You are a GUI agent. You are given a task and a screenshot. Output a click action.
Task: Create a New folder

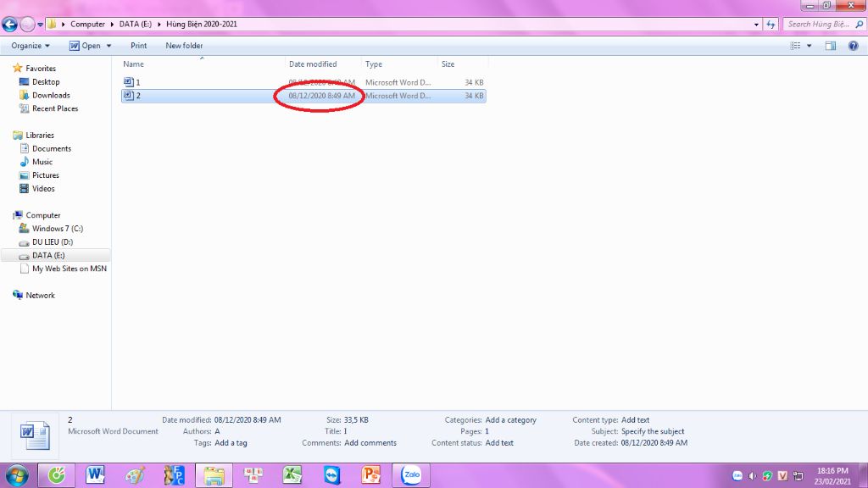184,46
